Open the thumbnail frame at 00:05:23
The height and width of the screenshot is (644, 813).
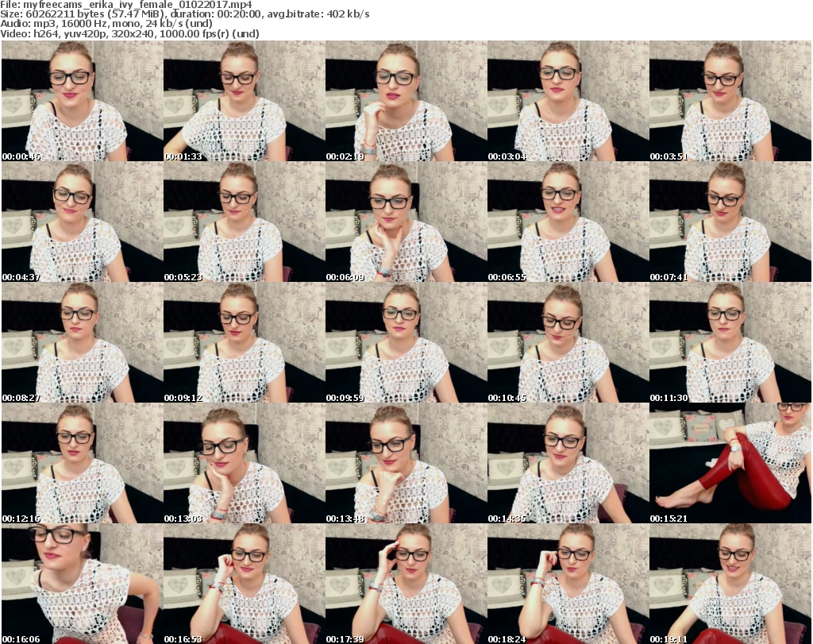click(245, 222)
